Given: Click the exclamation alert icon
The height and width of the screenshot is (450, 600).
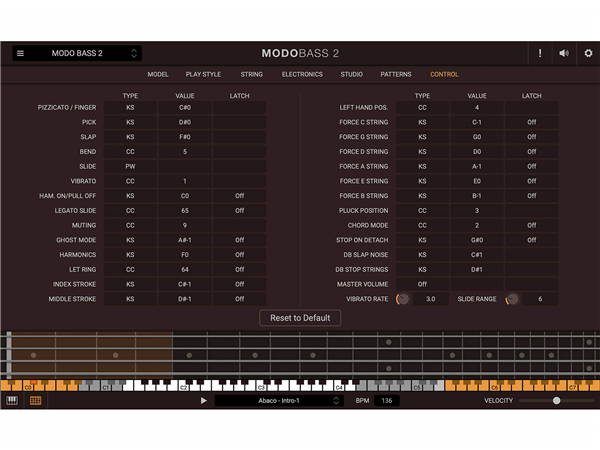Looking at the screenshot, I should click(x=540, y=53).
